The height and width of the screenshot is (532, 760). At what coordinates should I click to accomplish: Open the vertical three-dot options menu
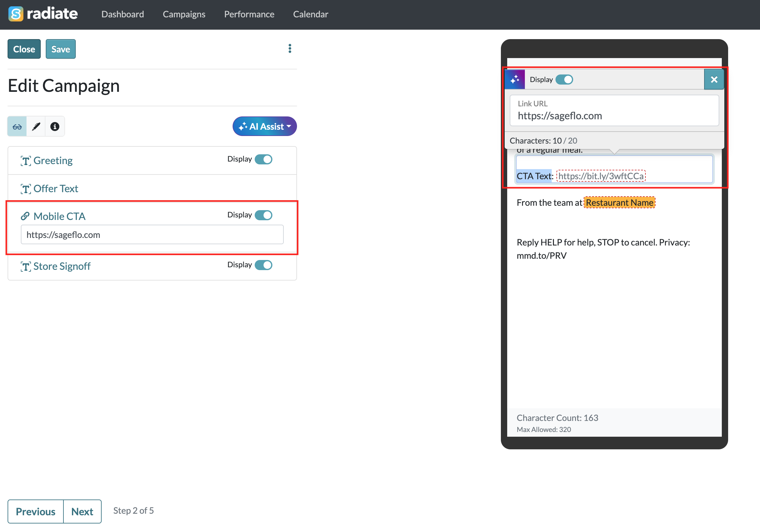(290, 49)
